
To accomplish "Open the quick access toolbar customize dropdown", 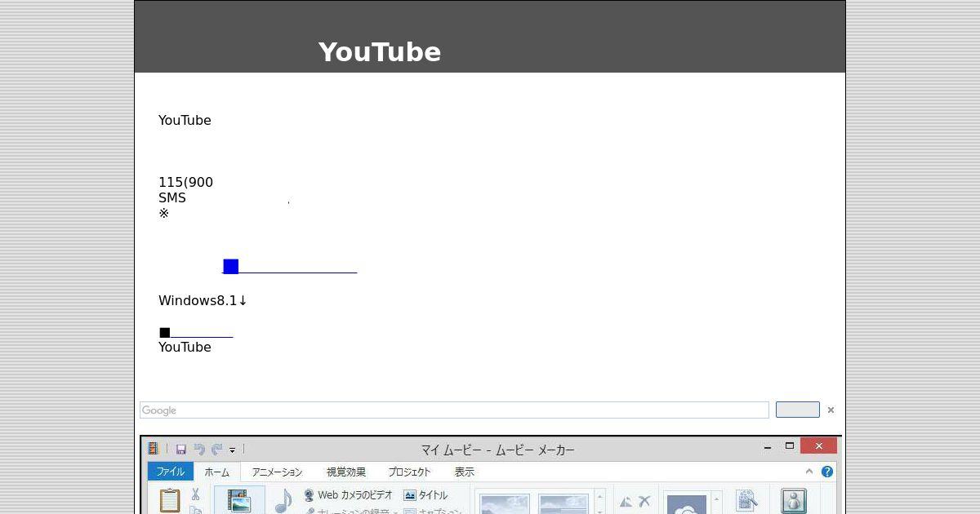I will pyautogui.click(x=232, y=450).
